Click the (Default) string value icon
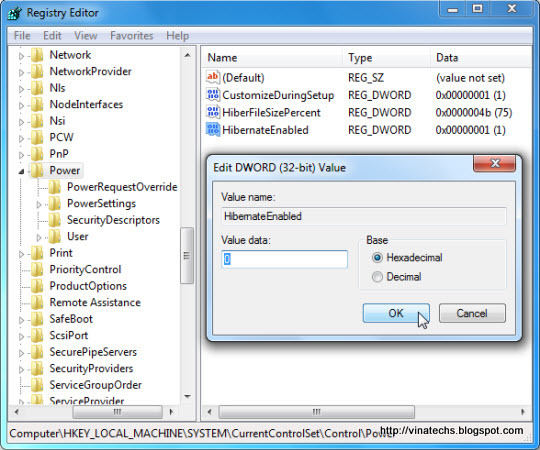The width and height of the screenshot is (540, 450). [213, 77]
